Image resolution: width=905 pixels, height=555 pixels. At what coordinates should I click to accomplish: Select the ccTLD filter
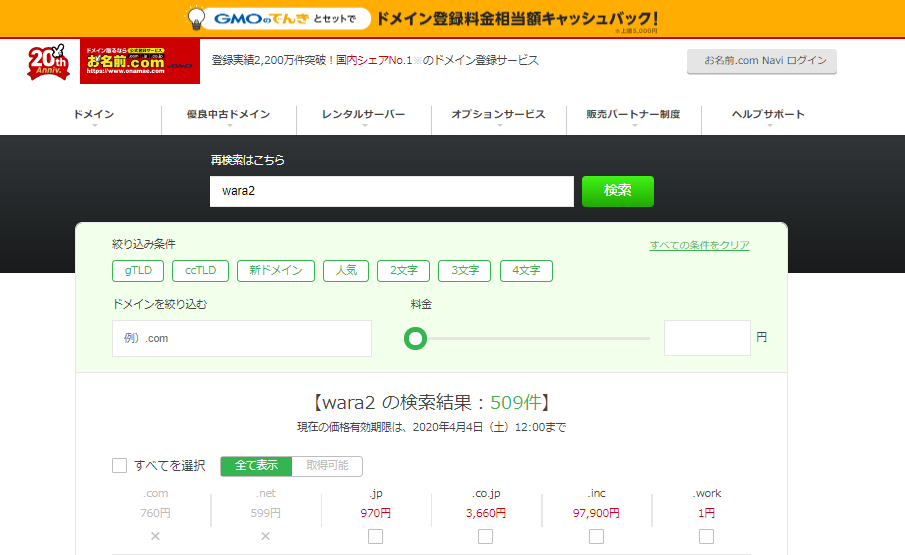[200, 271]
